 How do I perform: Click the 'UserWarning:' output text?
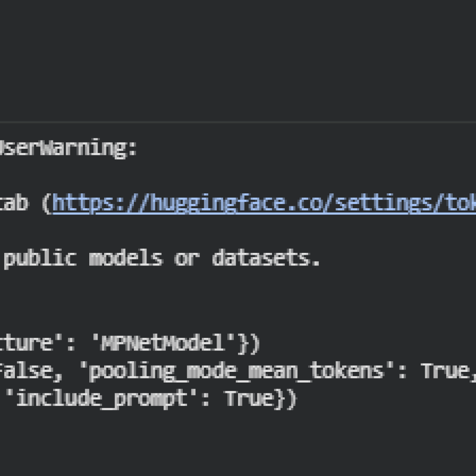click(67, 149)
